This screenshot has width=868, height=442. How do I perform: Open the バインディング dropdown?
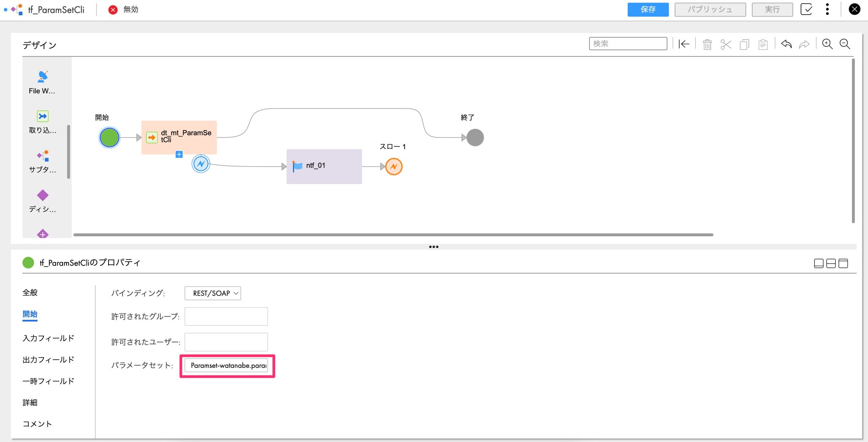(x=212, y=293)
